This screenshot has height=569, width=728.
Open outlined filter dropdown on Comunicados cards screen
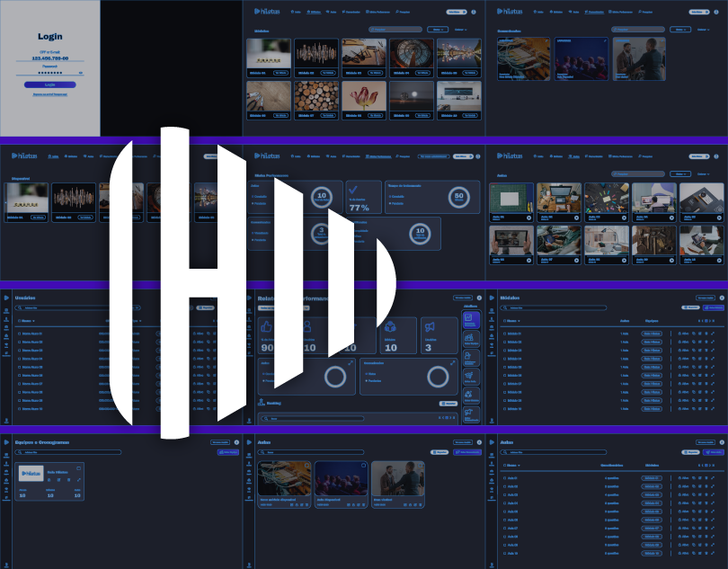pos(680,30)
